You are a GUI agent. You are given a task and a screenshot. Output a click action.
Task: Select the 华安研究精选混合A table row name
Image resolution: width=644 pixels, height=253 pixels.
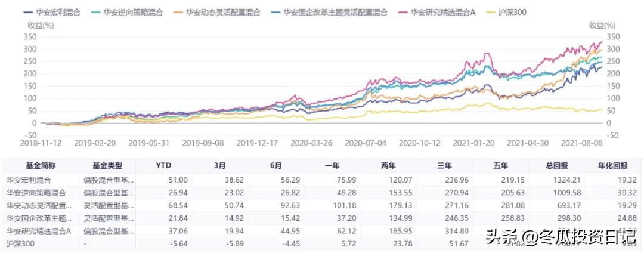[x=39, y=232]
